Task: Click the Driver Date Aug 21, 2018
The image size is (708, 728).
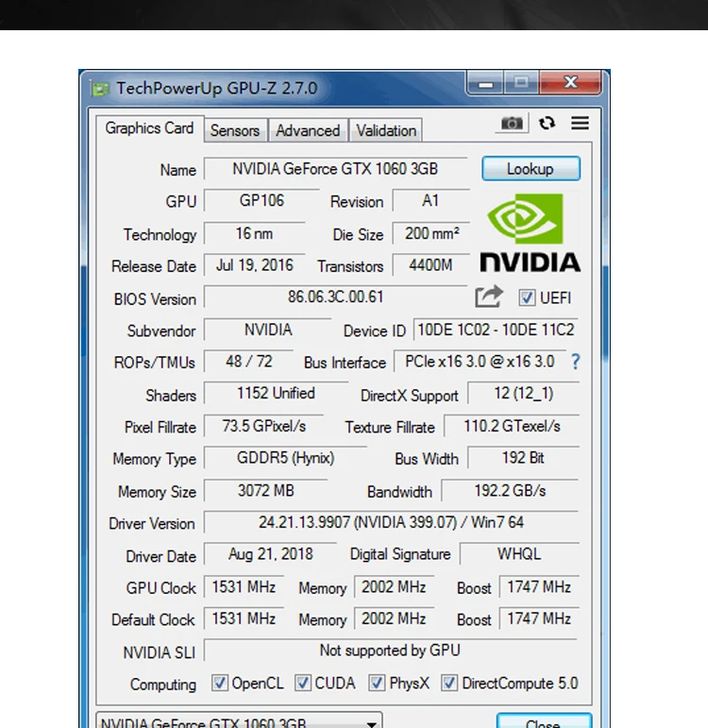Action: (271, 554)
